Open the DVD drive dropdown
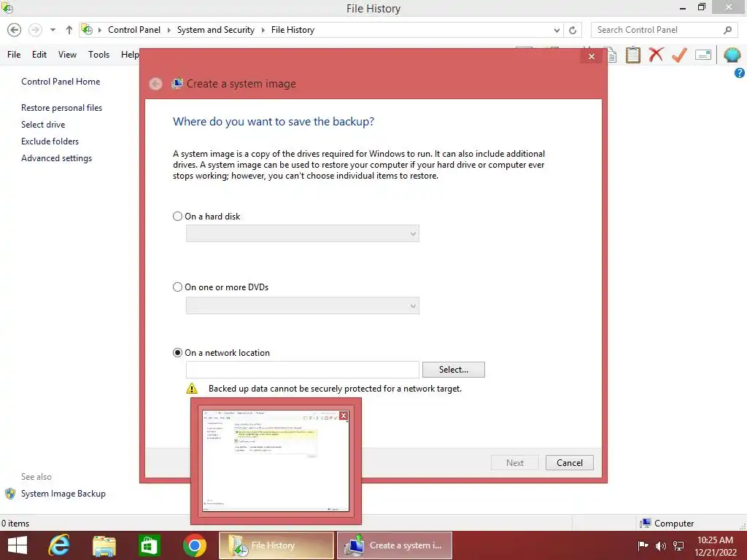Image resolution: width=747 pixels, height=560 pixels. [303, 306]
